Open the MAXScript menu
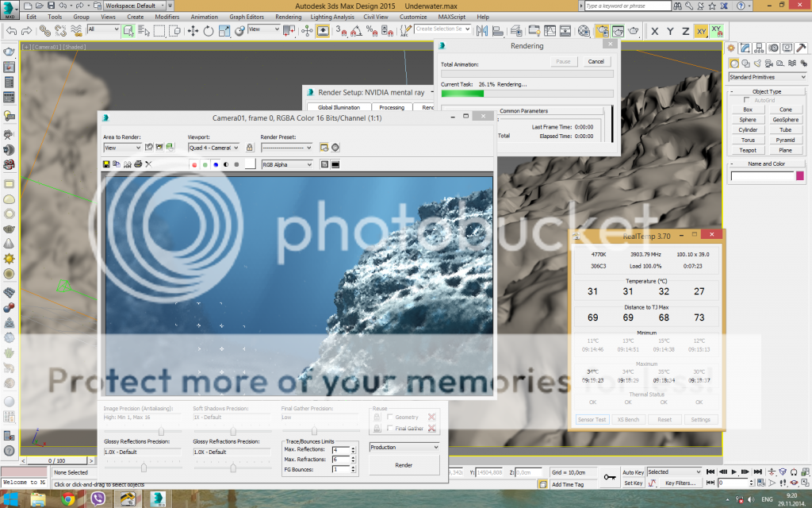The image size is (812, 508). [451, 17]
